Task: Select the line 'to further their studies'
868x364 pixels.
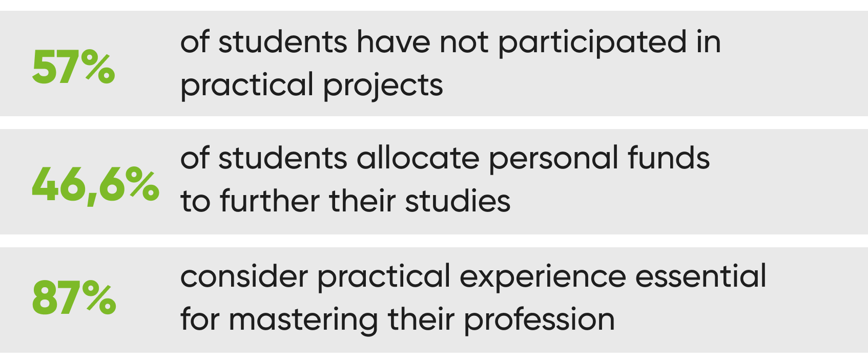Action: point(345,201)
